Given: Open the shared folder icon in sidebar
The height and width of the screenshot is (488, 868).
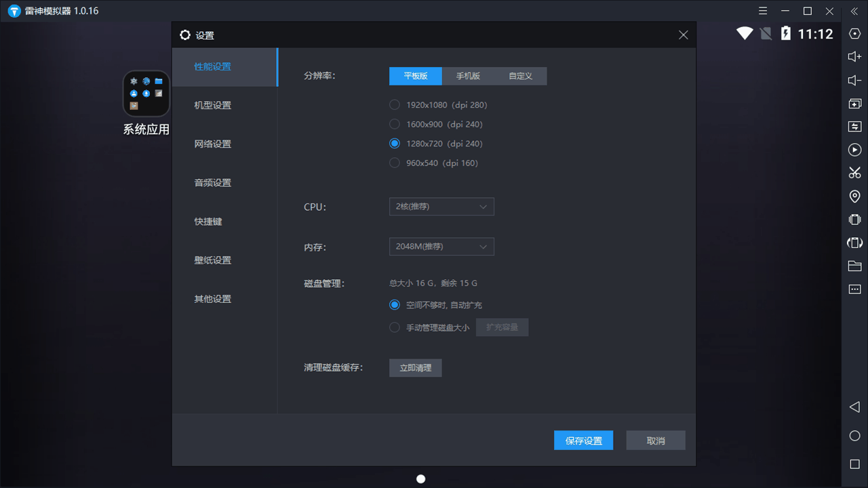Looking at the screenshot, I should tap(854, 266).
